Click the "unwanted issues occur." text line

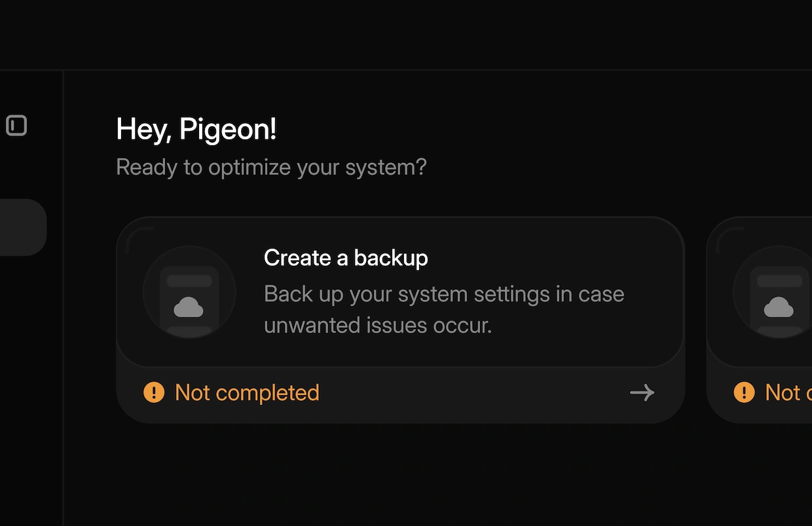tap(377, 325)
